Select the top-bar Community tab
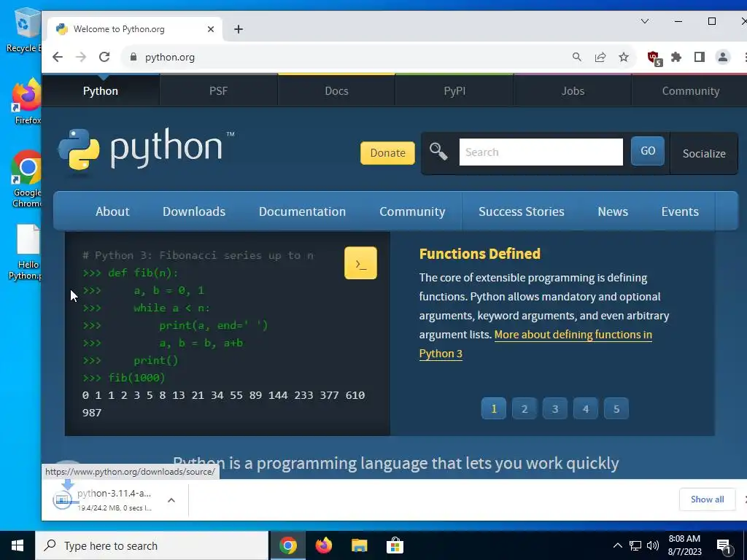The height and width of the screenshot is (560, 747). tap(690, 91)
